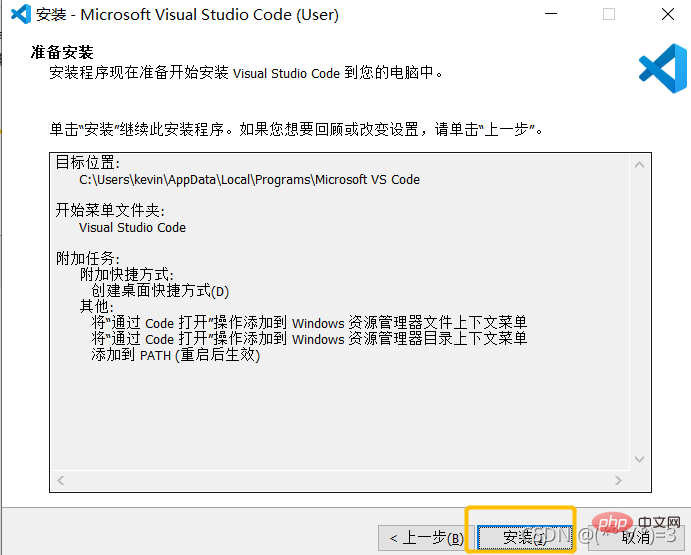691x555 pixels.
Task: Minimize the setup window
Action: pyautogui.click(x=551, y=14)
